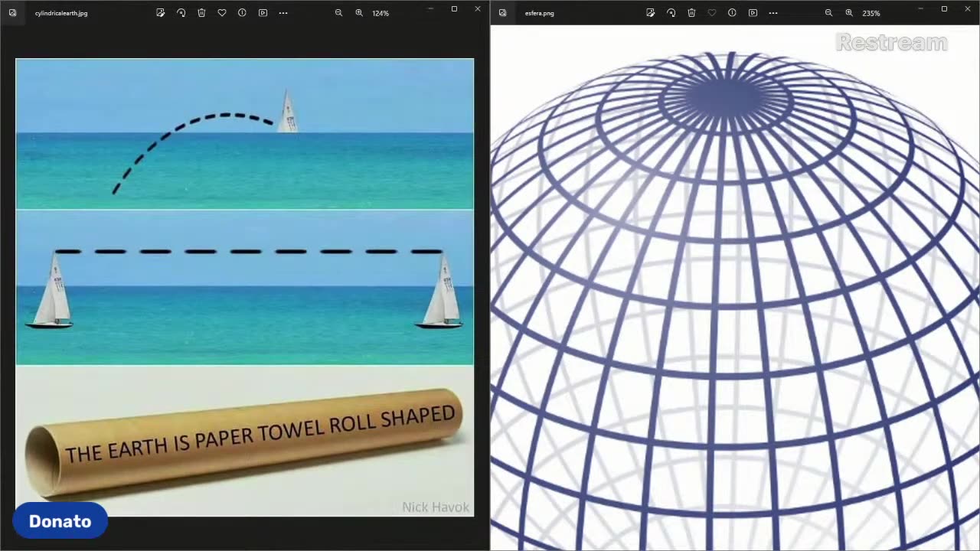The image size is (980, 551).
Task: Delete cylindricalearth.jpg with trash icon
Action: [x=201, y=13]
